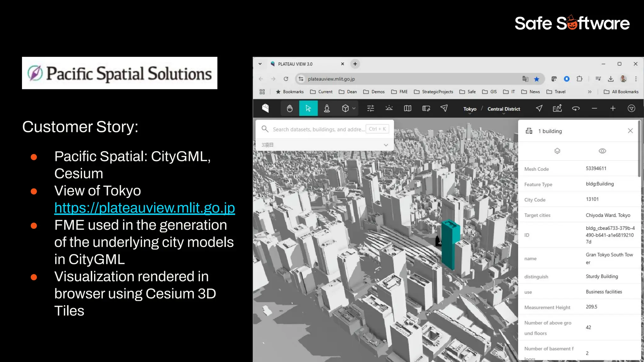The width and height of the screenshot is (644, 362).
Task: Expand hidden bookmarks with double chevron
Action: click(590, 92)
